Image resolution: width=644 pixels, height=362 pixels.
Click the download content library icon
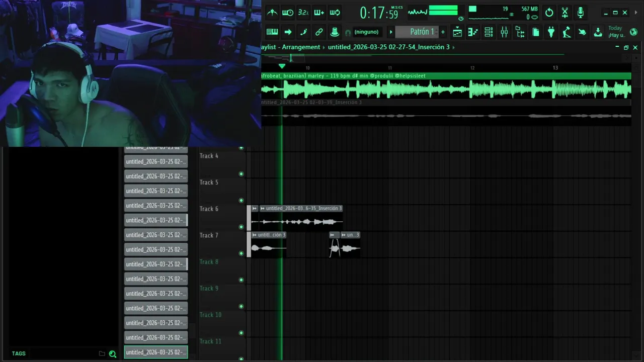598,32
